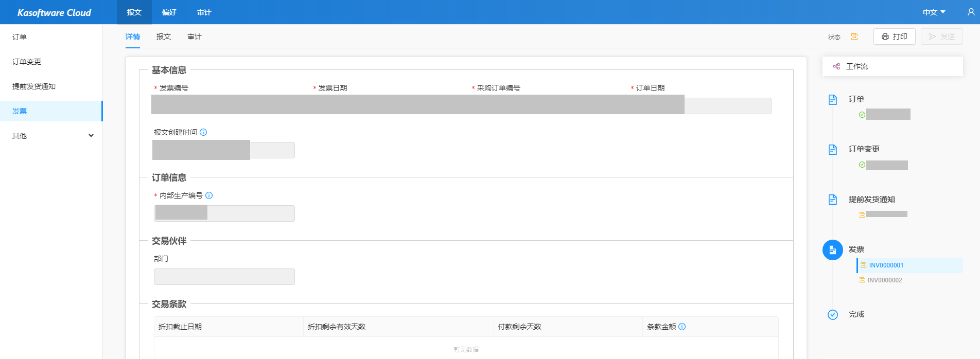
Task: Click the 部门 input field
Action: 224,277
